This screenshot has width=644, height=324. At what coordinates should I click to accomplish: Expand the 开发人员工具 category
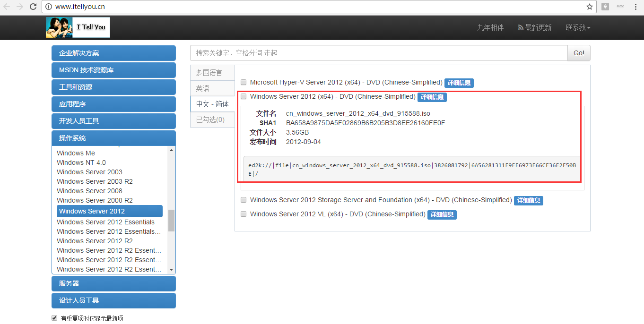(113, 121)
